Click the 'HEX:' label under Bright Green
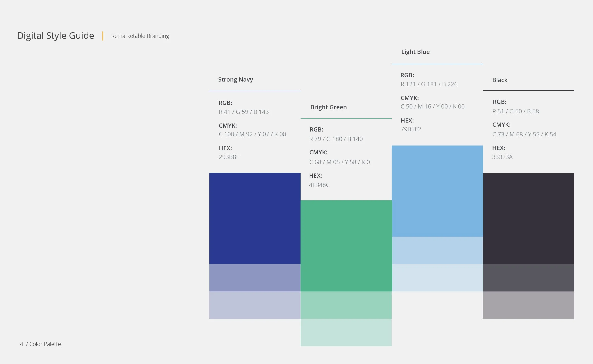The width and height of the screenshot is (593, 364). (316, 176)
